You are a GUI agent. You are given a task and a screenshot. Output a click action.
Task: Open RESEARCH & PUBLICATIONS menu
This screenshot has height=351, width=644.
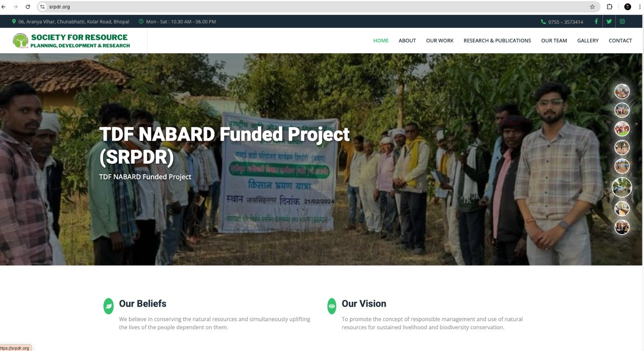[x=497, y=41]
